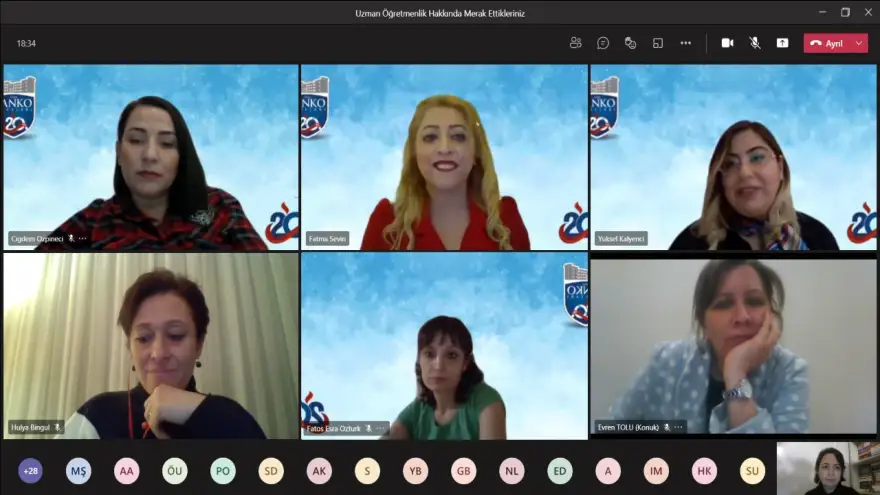Open more options for Fatoş Esra Öztürk
The image size is (880, 495).
(380, 428)
